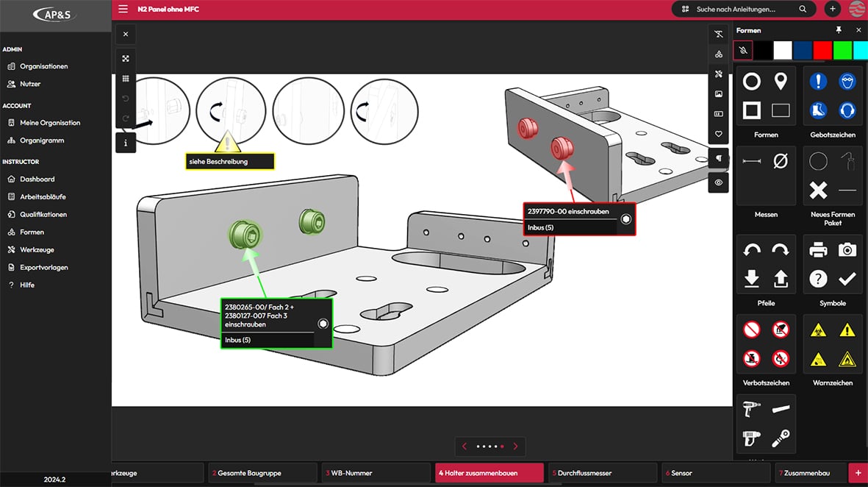The image size is (868, 487).
Task: Select the radio button on red annotation
Action: [x=626, y=219]
